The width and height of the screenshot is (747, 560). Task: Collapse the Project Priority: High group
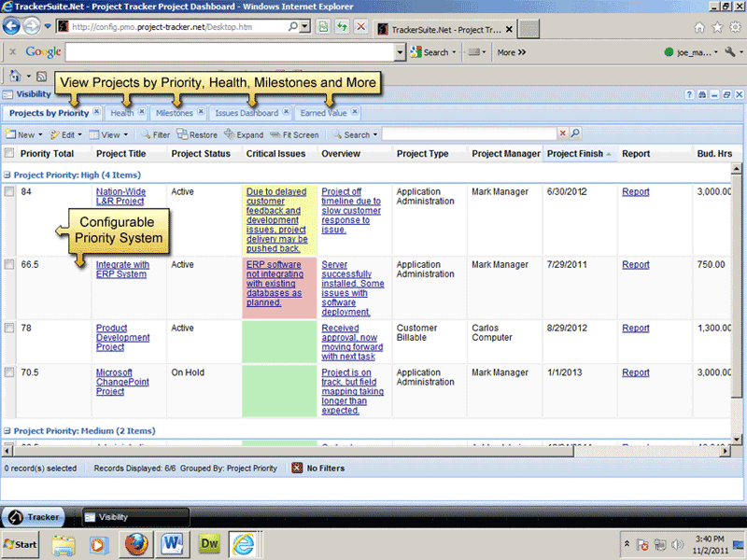pyautogui.click(x=7, y=175)
